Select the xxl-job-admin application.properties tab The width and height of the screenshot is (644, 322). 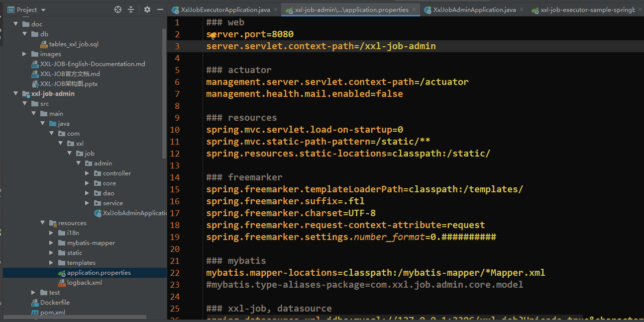tap(351, 10)
